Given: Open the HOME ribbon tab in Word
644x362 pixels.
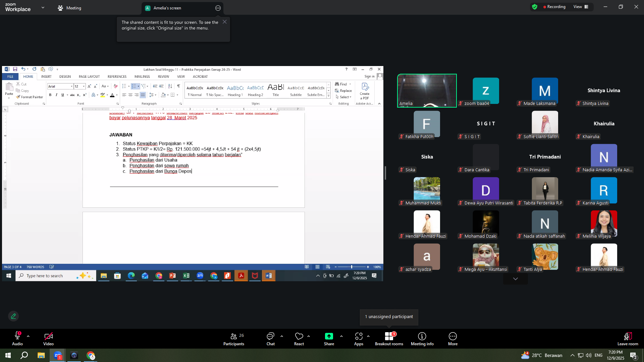Looking at the screenshot, I should click(28, 77).
